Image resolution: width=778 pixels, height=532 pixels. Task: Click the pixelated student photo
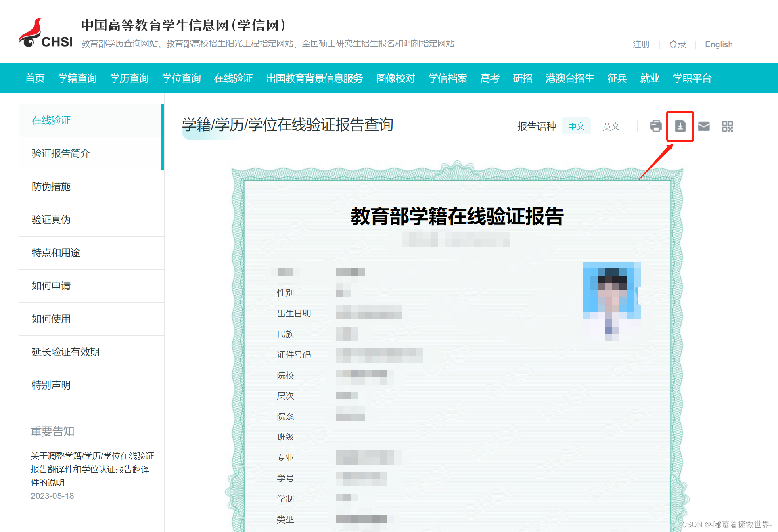(612, 301)
